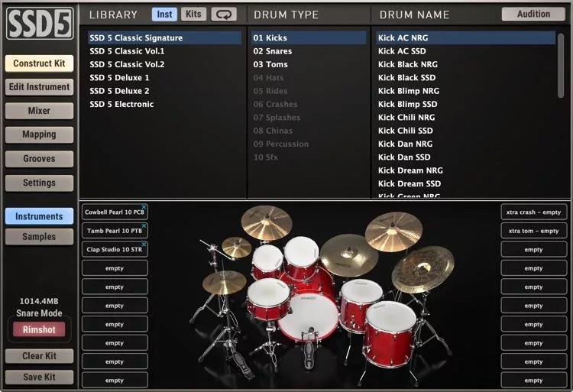This screenshot has width=573, height=392.
Task: Choose 06 Crashes drum type
Action: click(x=309, y=104)
